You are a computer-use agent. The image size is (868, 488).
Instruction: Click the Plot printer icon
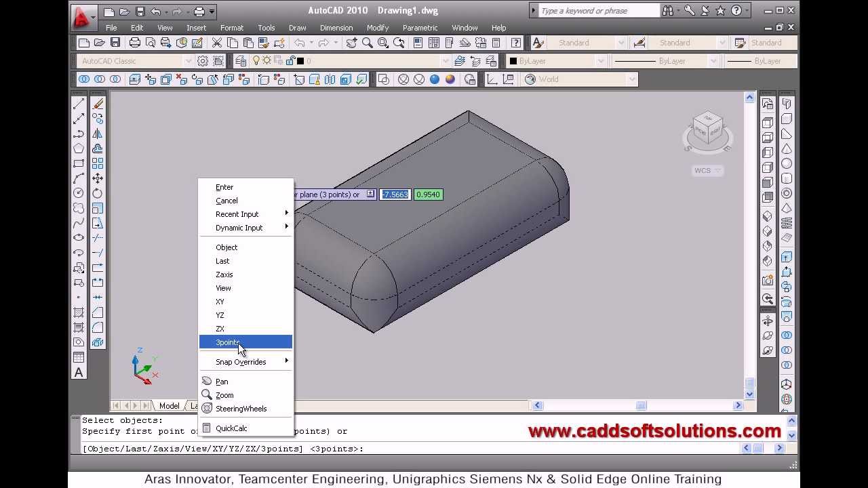point(135,43)
